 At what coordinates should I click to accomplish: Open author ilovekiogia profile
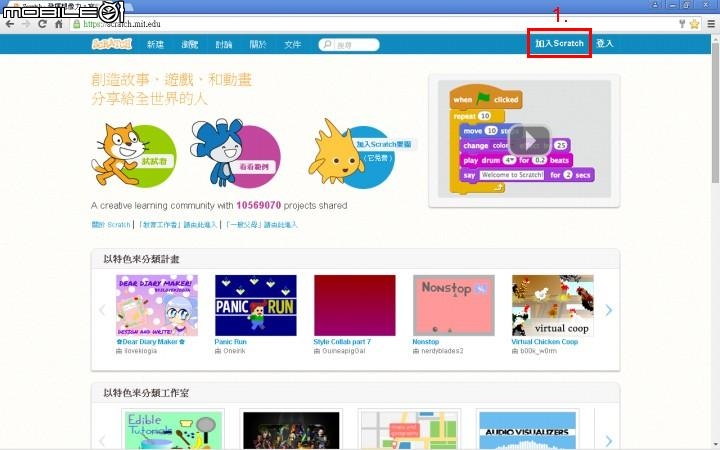[141, 351]
